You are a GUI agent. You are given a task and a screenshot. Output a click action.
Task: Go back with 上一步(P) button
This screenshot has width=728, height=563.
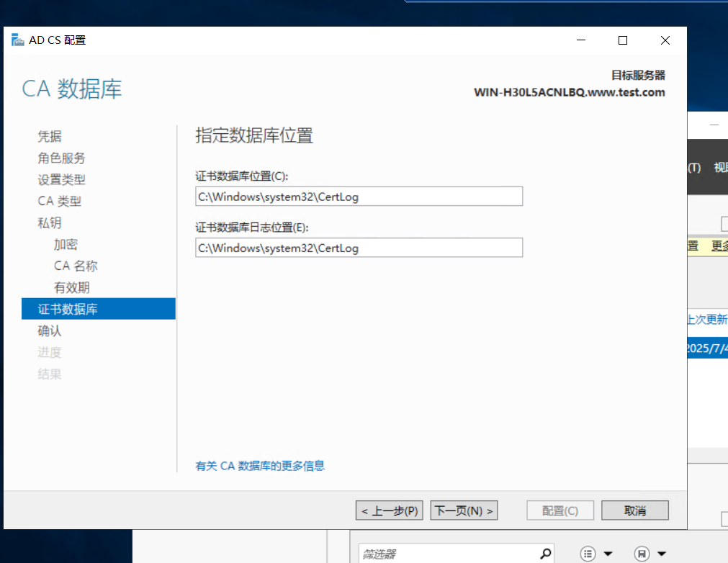(x=389, y=510)
